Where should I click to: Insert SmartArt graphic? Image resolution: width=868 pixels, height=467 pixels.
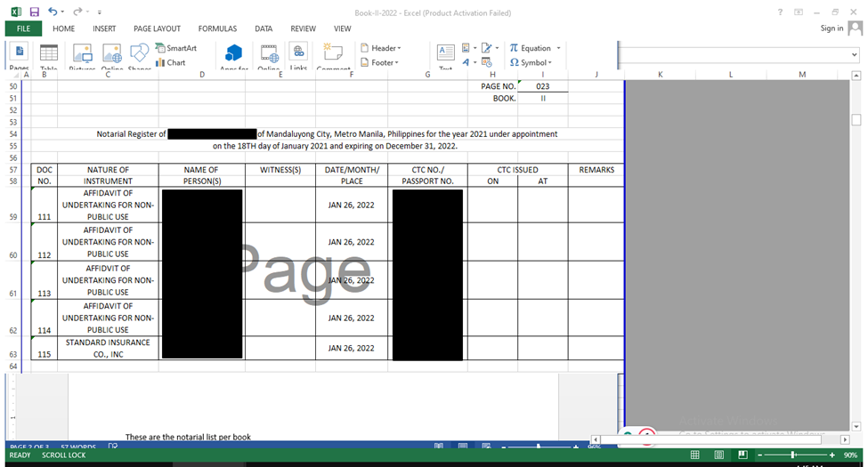(x=176, y=48)
